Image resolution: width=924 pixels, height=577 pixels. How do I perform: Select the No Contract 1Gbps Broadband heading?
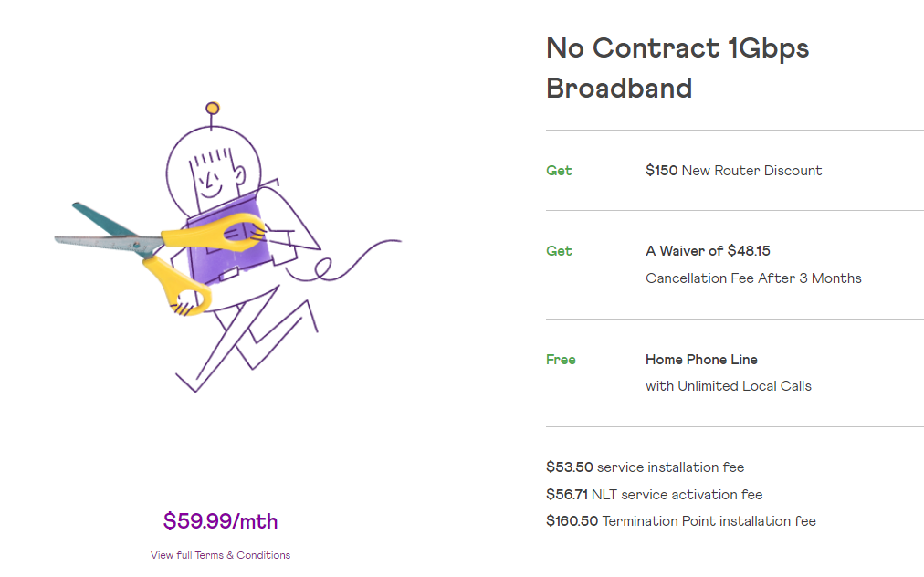(x=677, y=68)
